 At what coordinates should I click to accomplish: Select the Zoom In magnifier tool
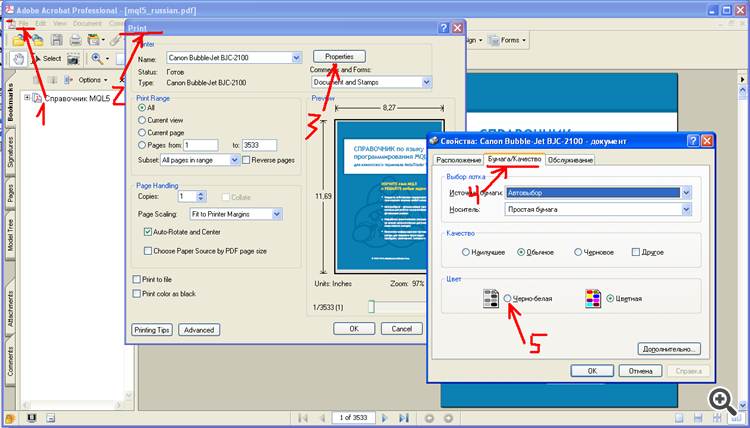(x=97, y=59)
